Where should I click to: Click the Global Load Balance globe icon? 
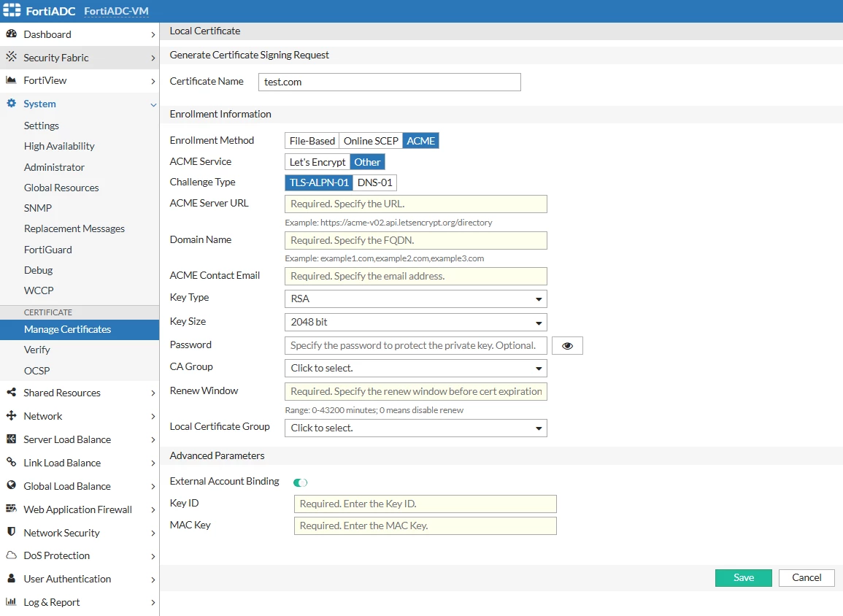(x=11, y=485)
